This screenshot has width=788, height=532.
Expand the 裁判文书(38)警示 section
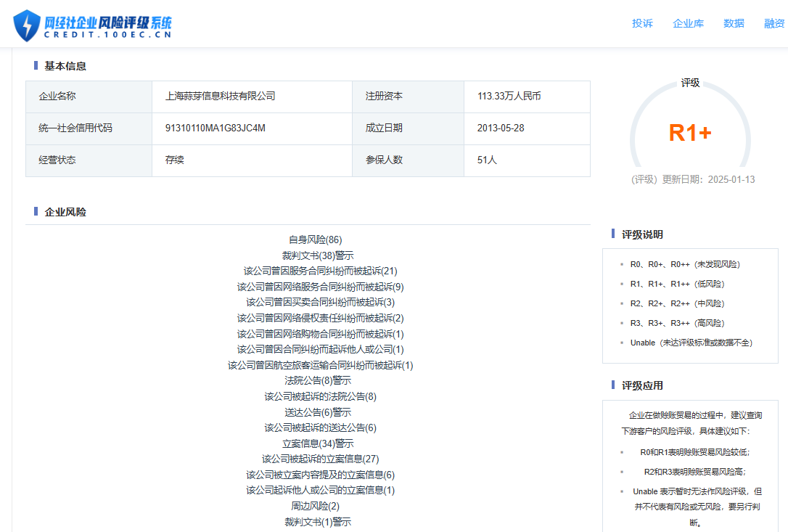click(x=318, y=255)
